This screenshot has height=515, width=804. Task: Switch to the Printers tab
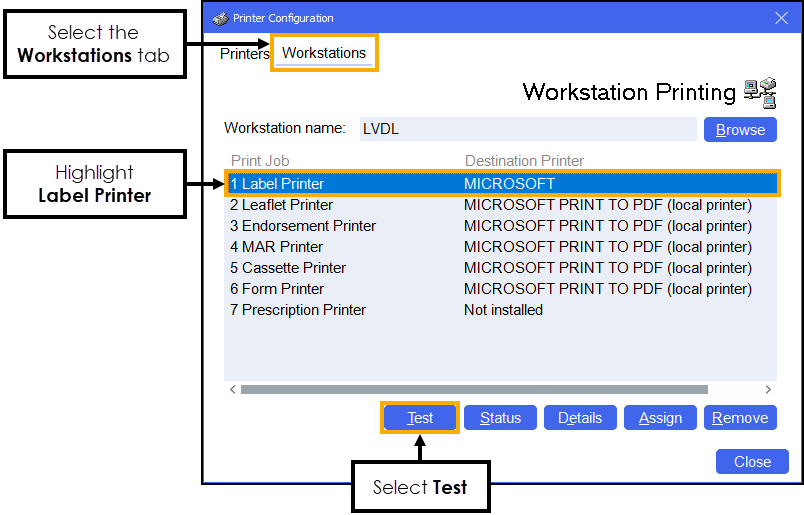[244, 53]
